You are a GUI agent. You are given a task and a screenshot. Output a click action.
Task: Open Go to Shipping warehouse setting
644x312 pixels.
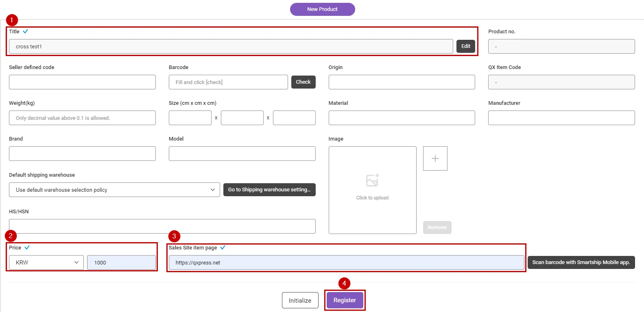click(269, 190)
